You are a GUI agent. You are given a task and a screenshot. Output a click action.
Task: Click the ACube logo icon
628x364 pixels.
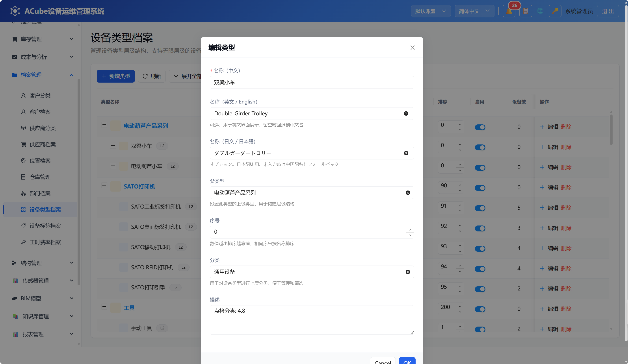click(15, 11)
